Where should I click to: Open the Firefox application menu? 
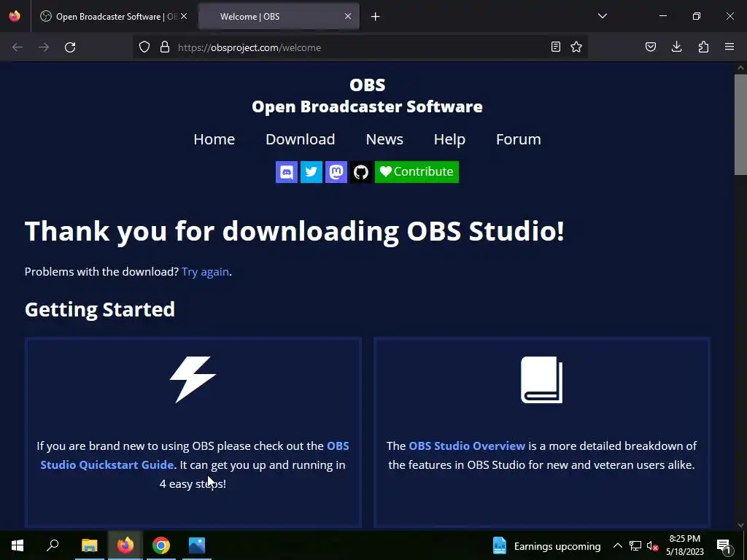729,47
